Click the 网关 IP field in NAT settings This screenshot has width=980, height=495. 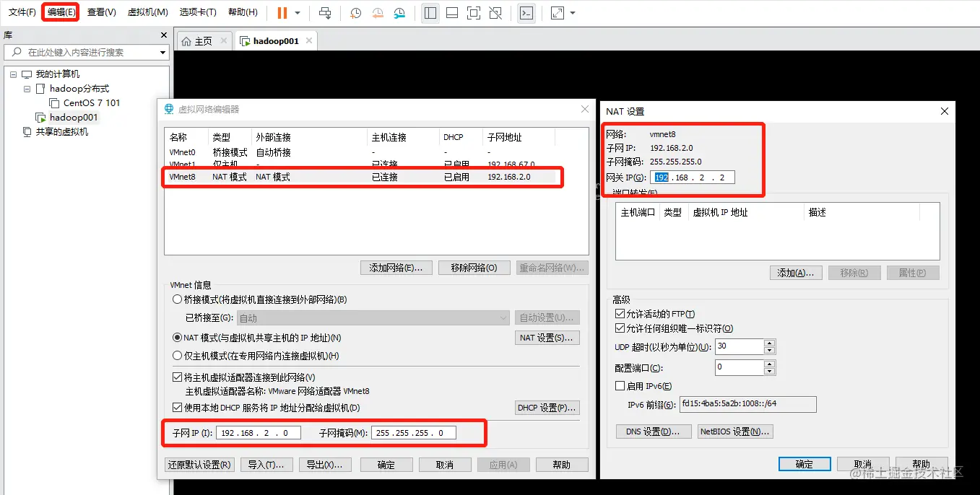click(693, 178)
